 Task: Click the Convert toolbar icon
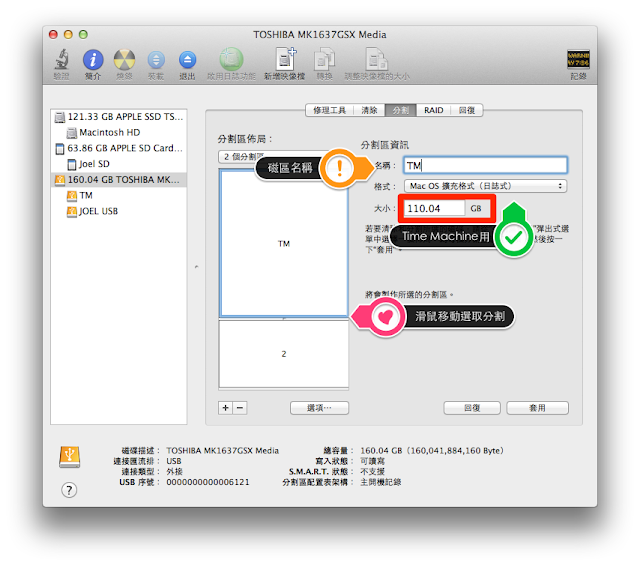324,60
